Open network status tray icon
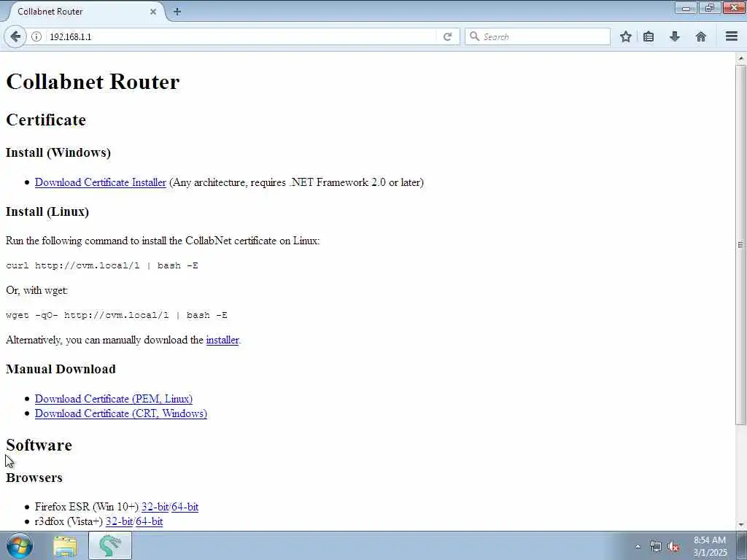 tap(656, 547)
